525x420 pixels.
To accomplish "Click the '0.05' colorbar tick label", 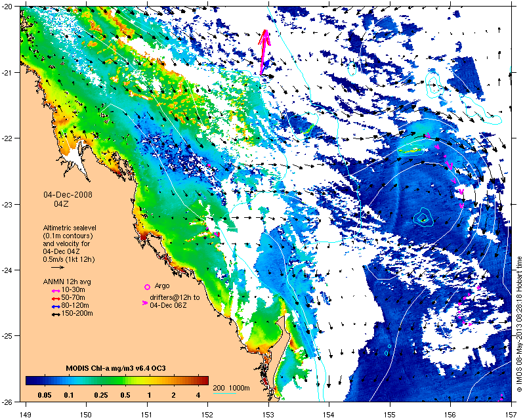I will point(45,395).
